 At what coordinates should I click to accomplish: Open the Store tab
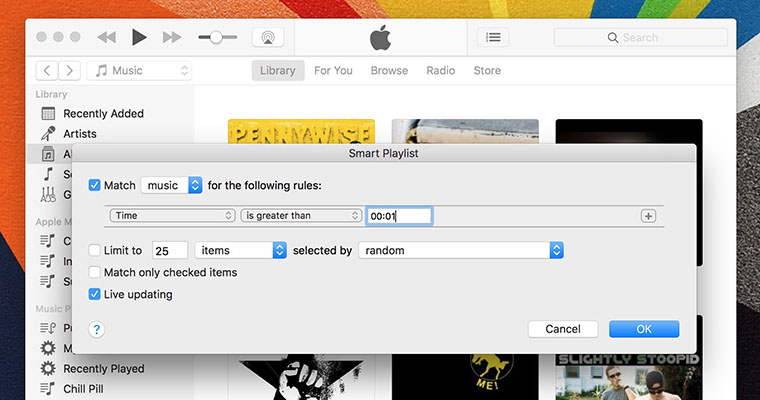pyautogui.click(x=487, y=71)
